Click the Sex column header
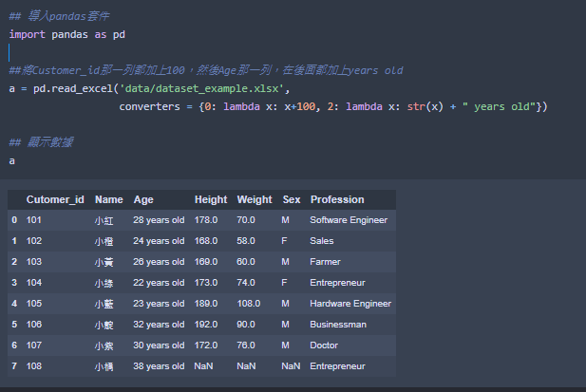The height and width of the screenshot is (392, 586). point(292,199)
